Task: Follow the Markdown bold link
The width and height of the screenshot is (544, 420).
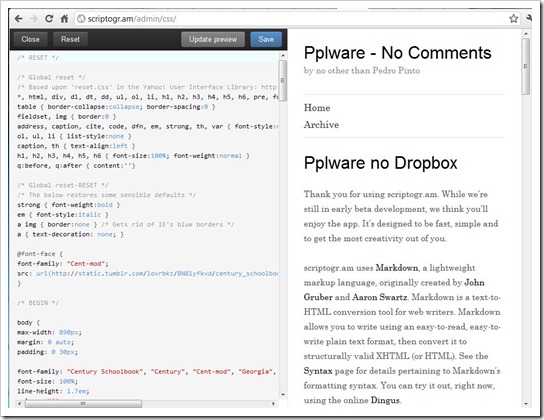Action: pyautogui.click(x=397, y=268)
